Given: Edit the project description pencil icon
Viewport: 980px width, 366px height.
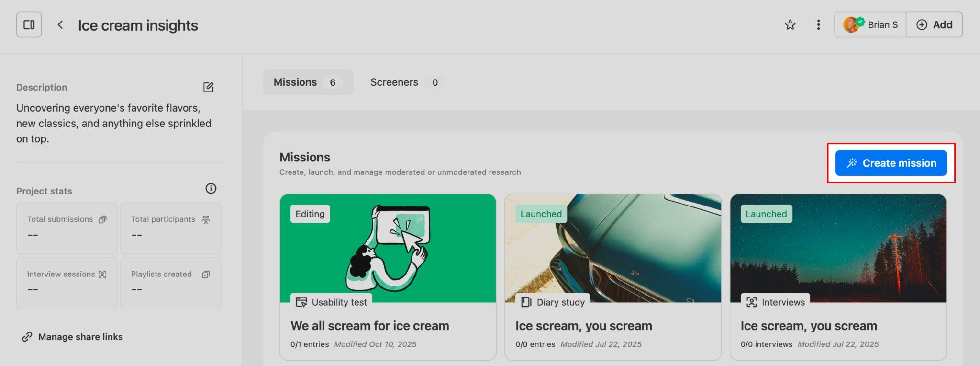Looking at the screenshot, I should [208, 87].
